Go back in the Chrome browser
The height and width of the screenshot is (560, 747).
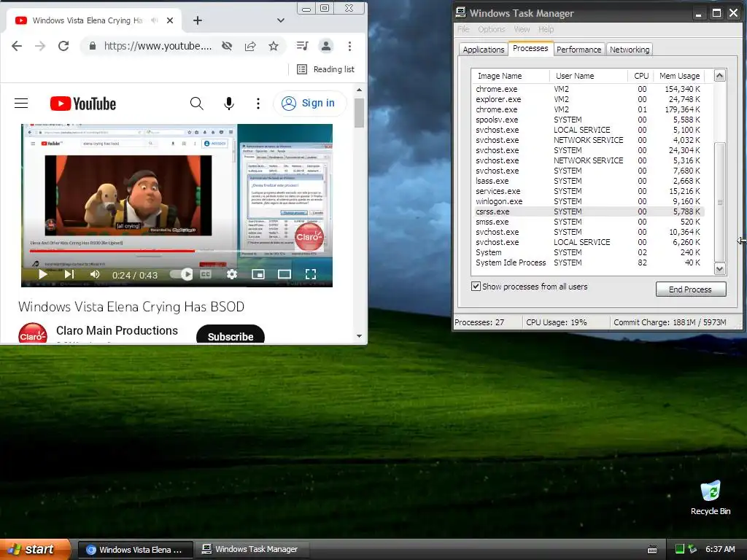[x=17, y=46]
